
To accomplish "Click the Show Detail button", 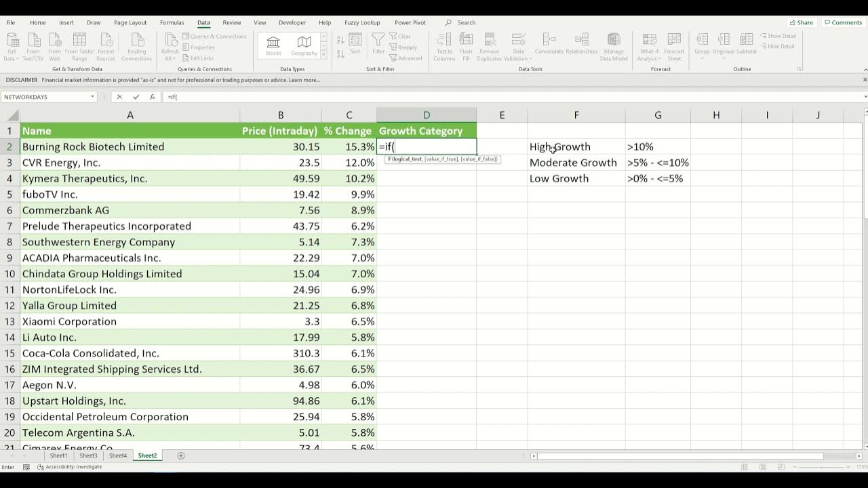I will (x=778, y=36).
